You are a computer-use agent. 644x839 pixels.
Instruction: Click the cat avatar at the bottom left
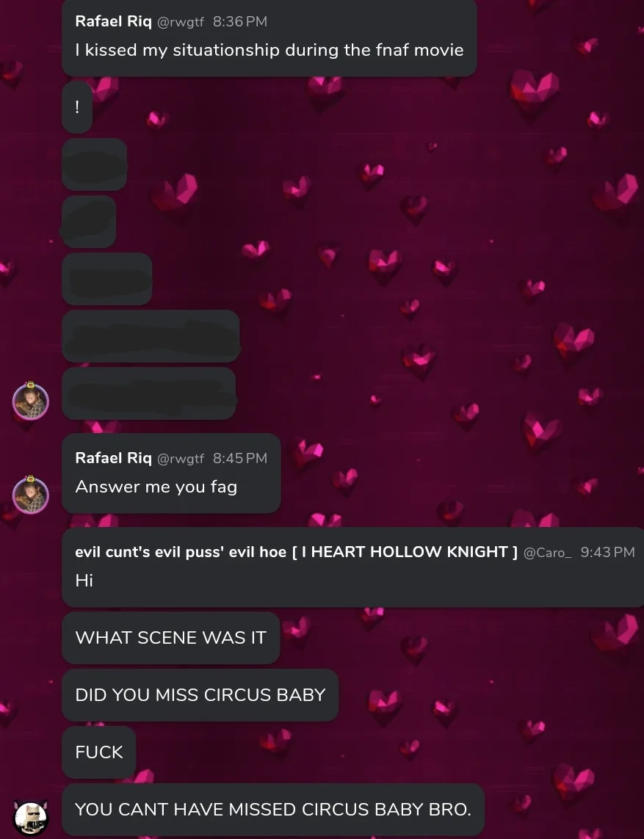(31, 818)
